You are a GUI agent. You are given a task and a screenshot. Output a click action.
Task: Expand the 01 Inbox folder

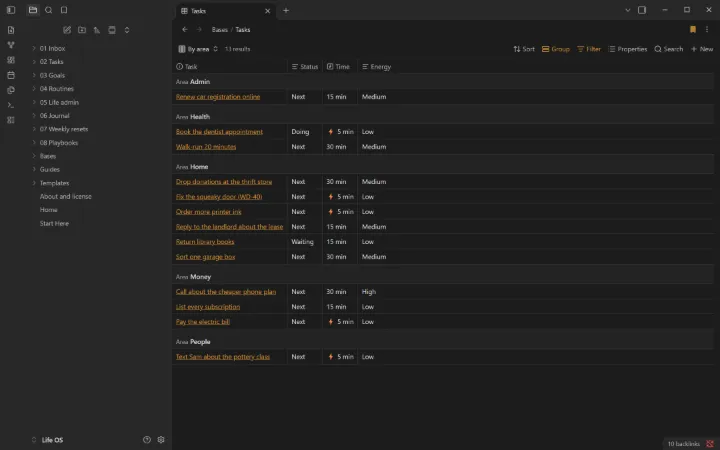coord(52,48)
